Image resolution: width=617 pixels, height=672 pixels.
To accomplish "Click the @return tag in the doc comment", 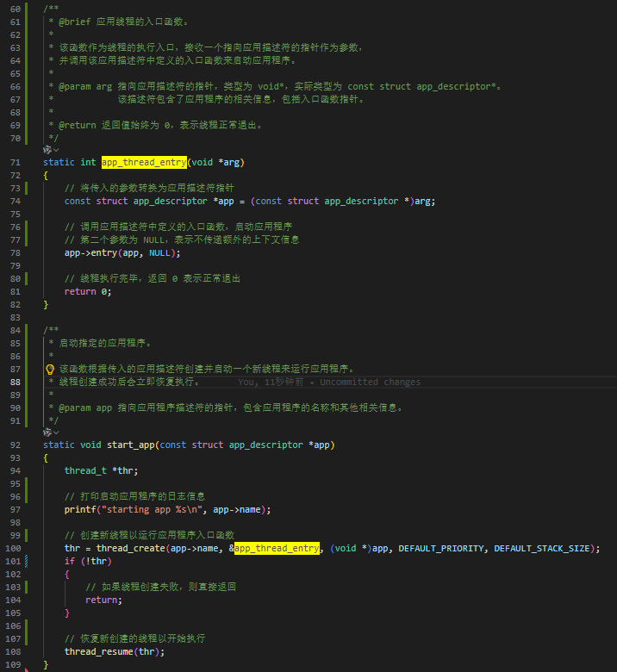I will click(78, 125).
